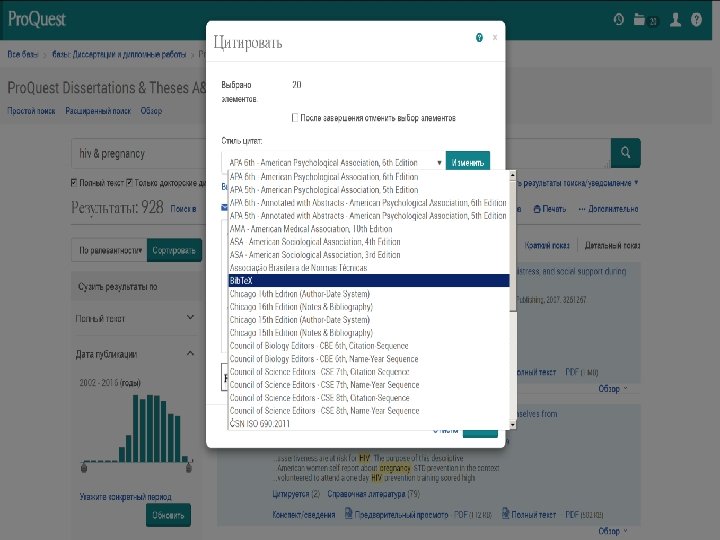Open 'Все базы' breadcrumb link
Viewport: 720px width, 540px height.
[x=22, y=54]
